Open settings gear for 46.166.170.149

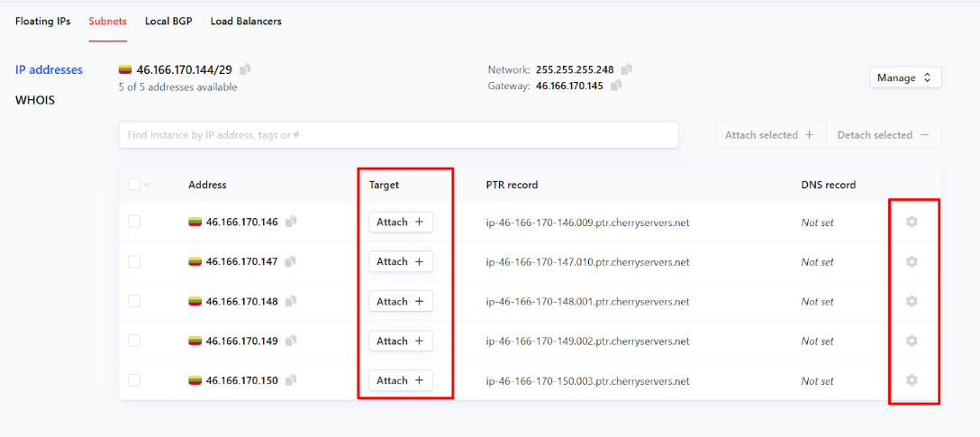click(x=912, y=341)
